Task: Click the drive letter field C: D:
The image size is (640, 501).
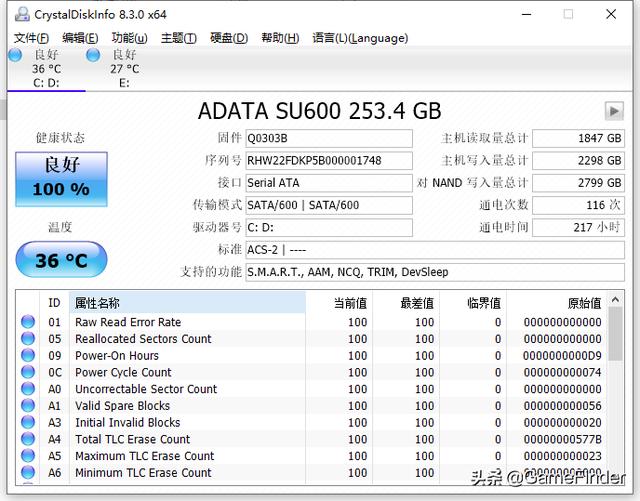Action: click(x=329, y=227)
